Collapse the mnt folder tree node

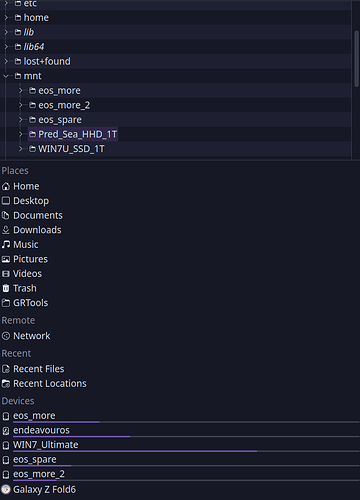point(6,76)
